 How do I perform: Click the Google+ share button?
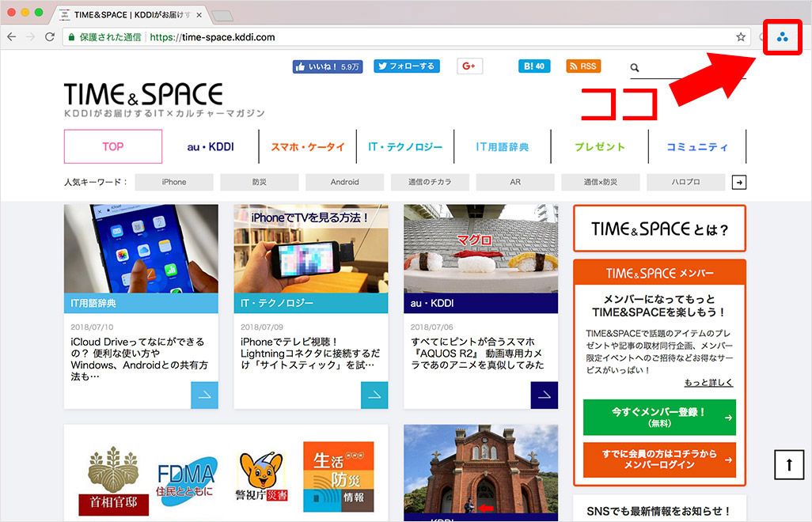click(469, 66)
